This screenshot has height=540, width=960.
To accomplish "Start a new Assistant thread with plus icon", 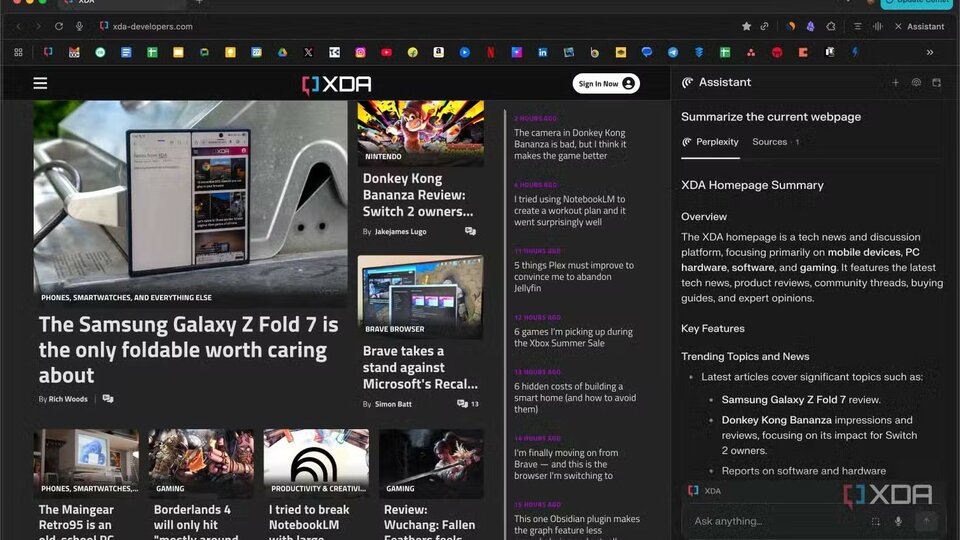I will point(895,83).
